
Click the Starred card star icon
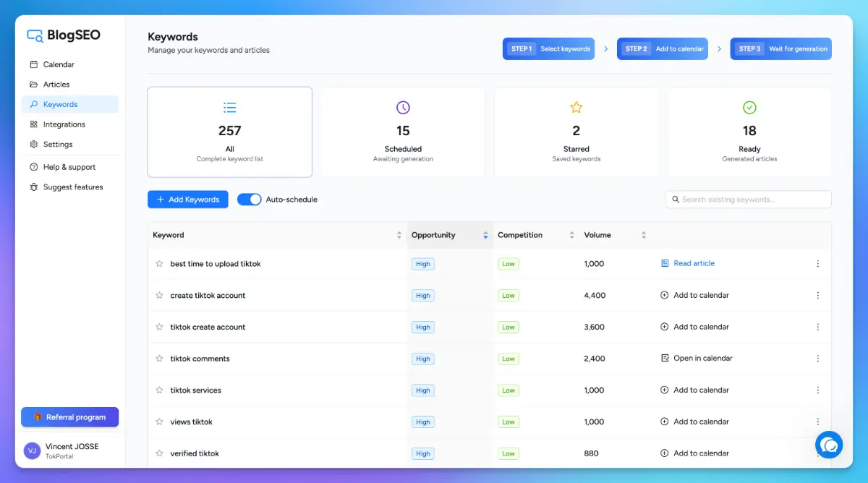[576, 108]
